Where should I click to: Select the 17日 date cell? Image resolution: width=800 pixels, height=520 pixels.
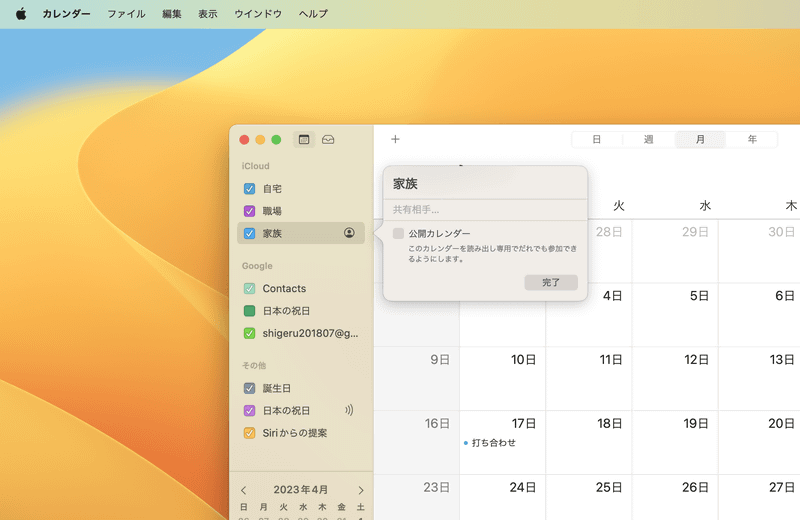pos(503,442)
